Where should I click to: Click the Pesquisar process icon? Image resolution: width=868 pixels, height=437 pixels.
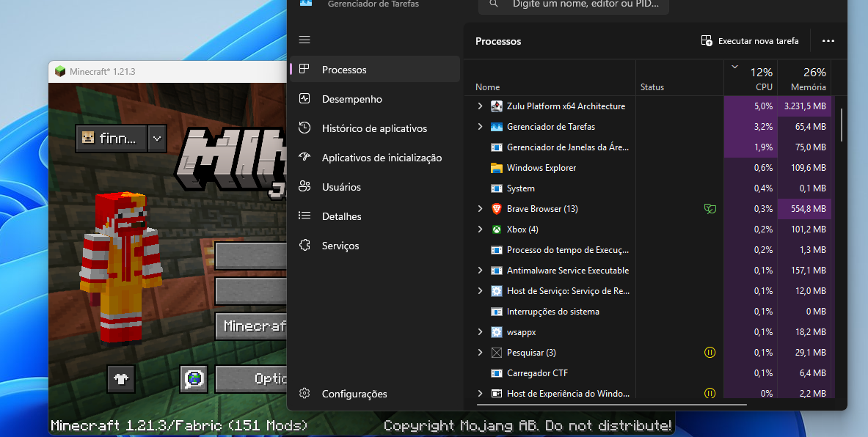point(497,353)
